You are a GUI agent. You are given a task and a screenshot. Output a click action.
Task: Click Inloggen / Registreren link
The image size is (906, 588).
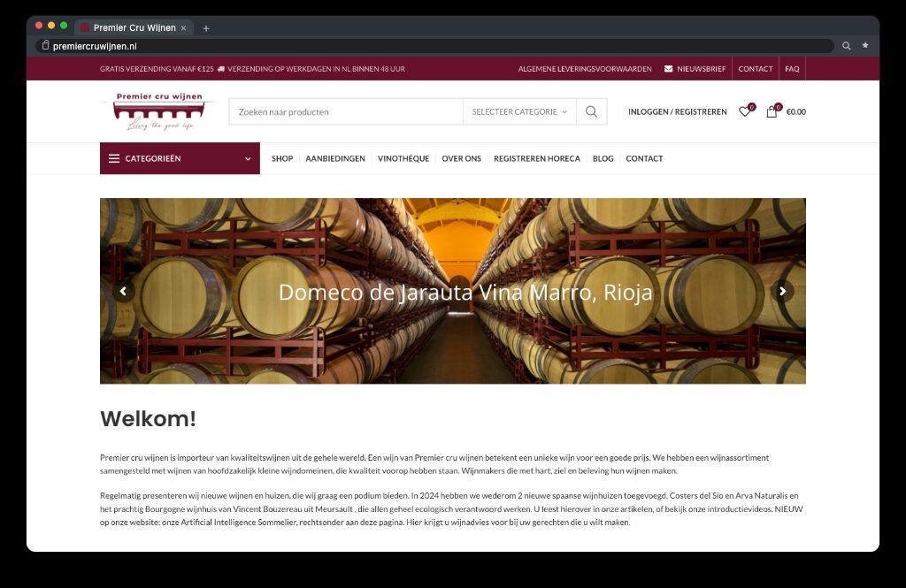[677, 111]
